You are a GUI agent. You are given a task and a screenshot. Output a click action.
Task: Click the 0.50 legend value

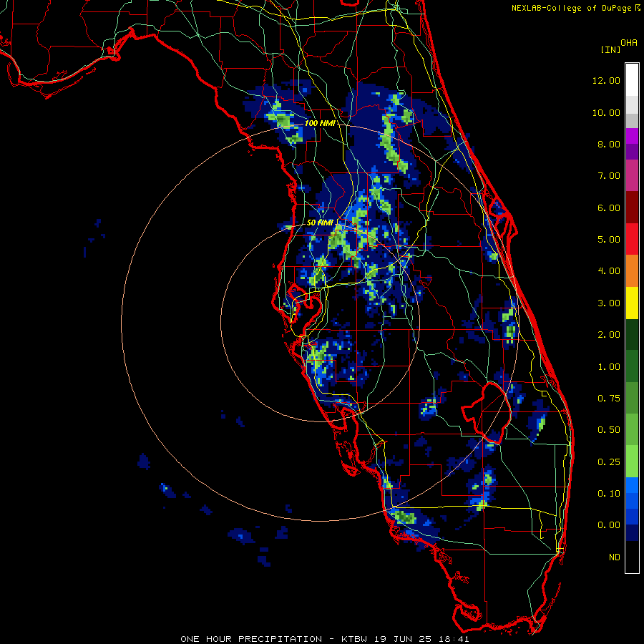[x=609, y=430]
